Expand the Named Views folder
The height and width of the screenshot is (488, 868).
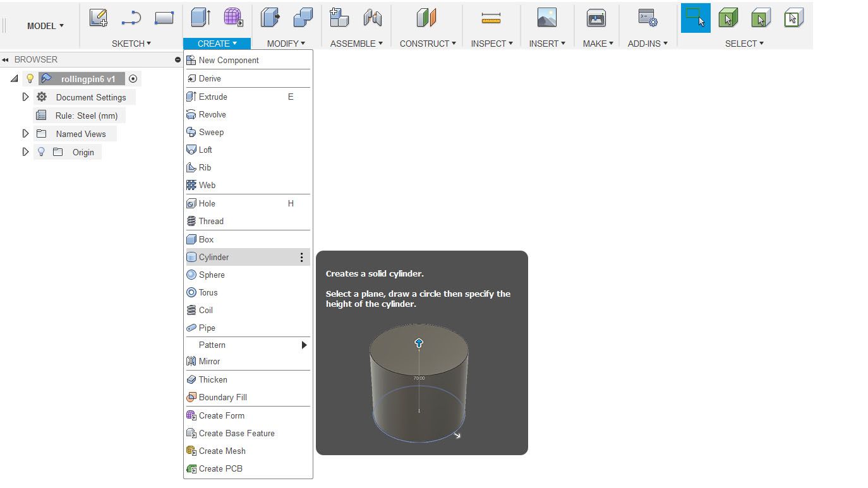25,134
